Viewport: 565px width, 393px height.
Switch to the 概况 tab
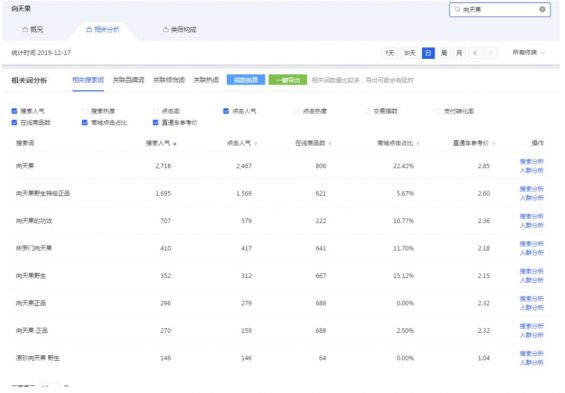[x=33, y=29]
